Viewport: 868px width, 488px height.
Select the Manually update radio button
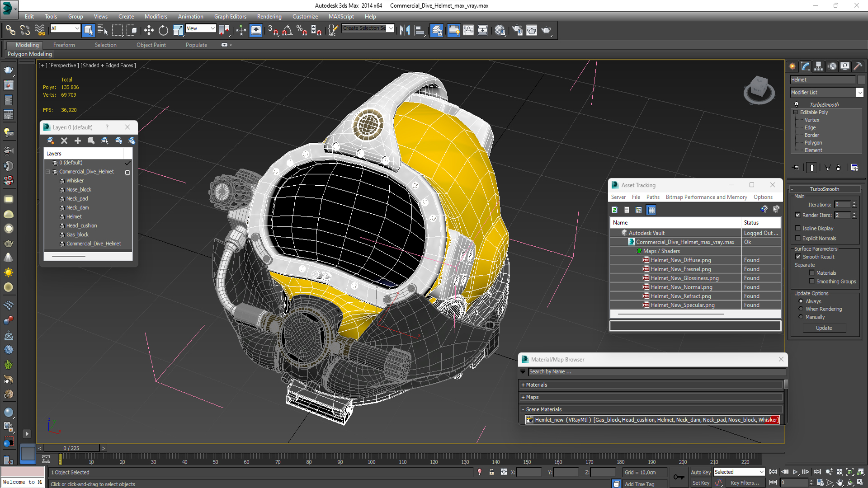801,317
